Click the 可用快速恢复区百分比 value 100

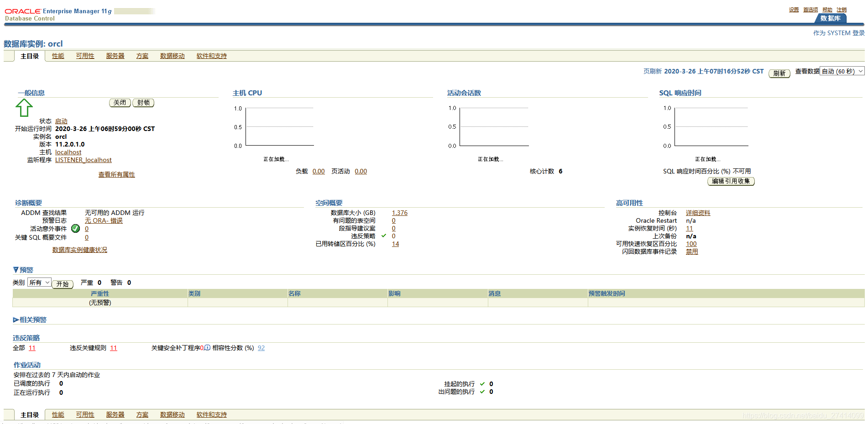click(x=691, y=244)
